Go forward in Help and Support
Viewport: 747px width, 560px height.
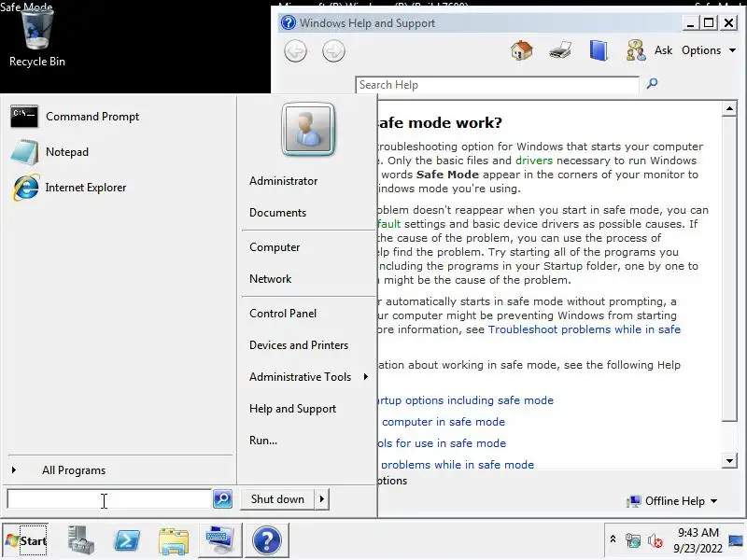point(333,51)
